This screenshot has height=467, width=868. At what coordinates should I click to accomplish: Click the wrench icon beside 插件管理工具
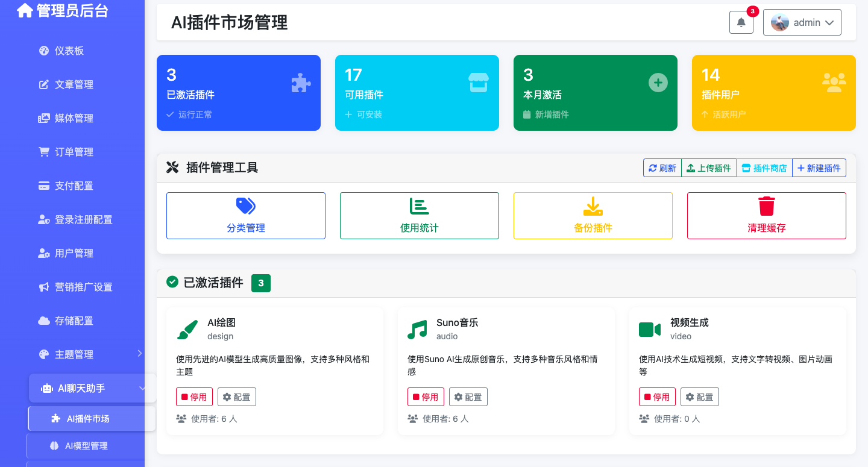coord(172,168)
